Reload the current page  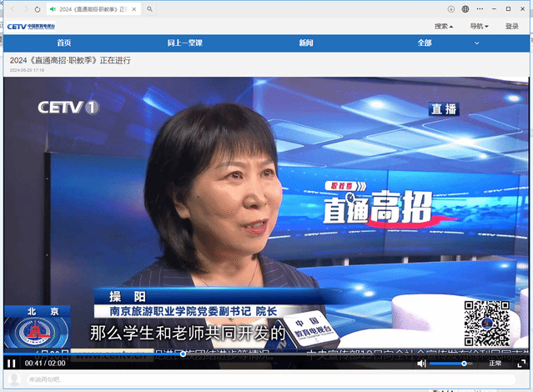click(x=38, y=8)
